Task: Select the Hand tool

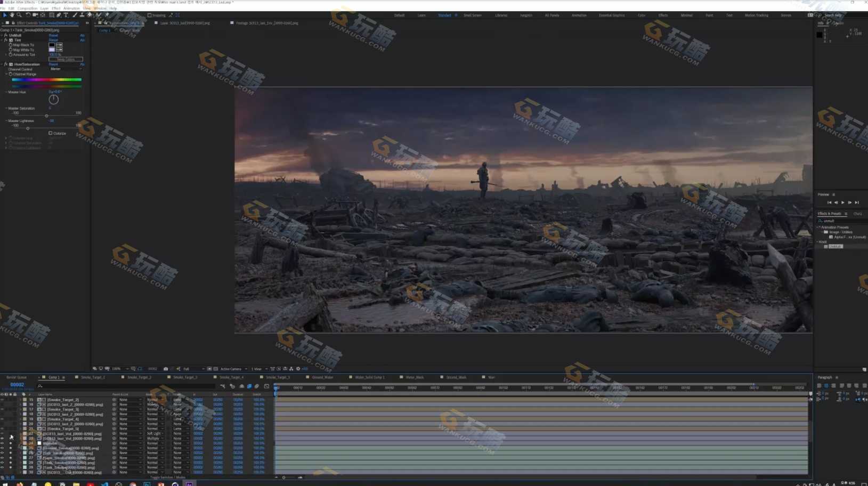Action: pos(12,15)
